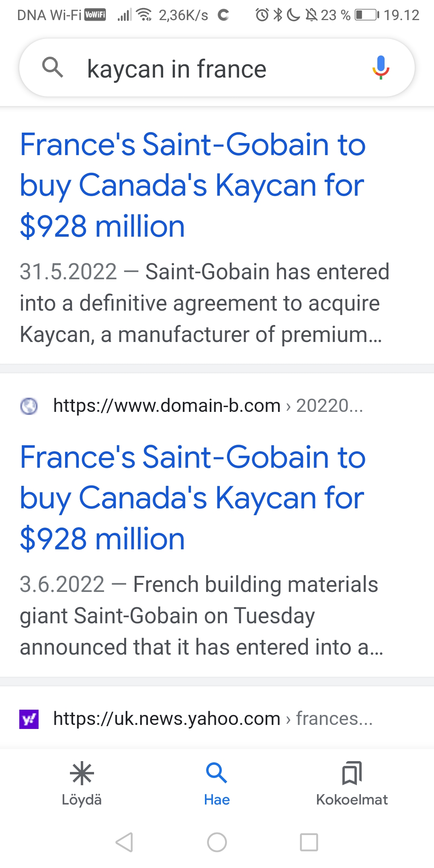Tap the Wi-Fi signal icon in status bar
The width and height of the screenshot is (434, 868).
tap(144, 15)
